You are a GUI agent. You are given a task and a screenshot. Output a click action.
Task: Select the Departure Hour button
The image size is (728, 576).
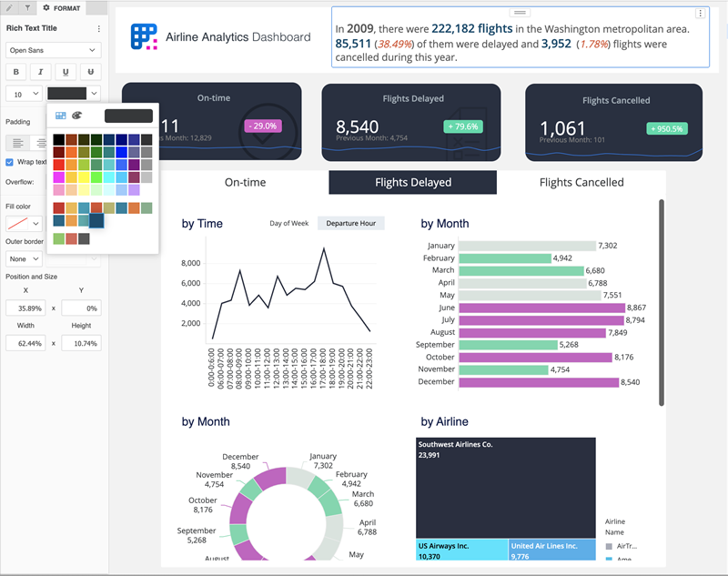[x=350, y=223]
